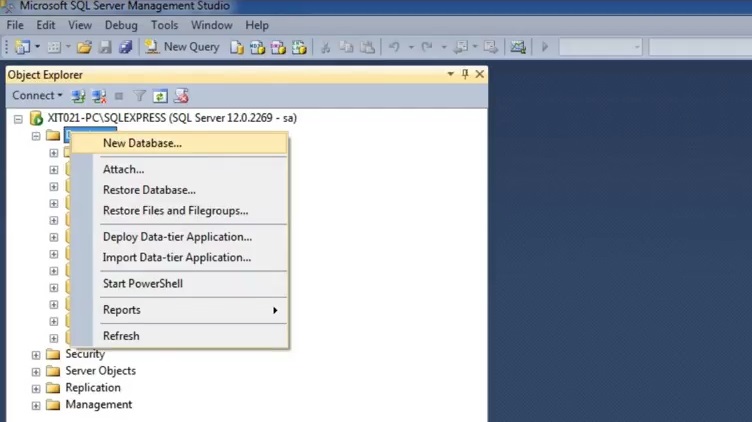752x422 pixels.
Task: Click the Start Debugging play arrow
Action: click(x=545, y=47)
